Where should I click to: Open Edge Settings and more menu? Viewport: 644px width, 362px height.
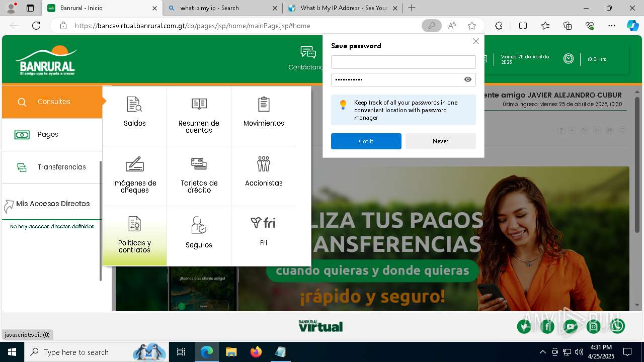click(612, 26)
